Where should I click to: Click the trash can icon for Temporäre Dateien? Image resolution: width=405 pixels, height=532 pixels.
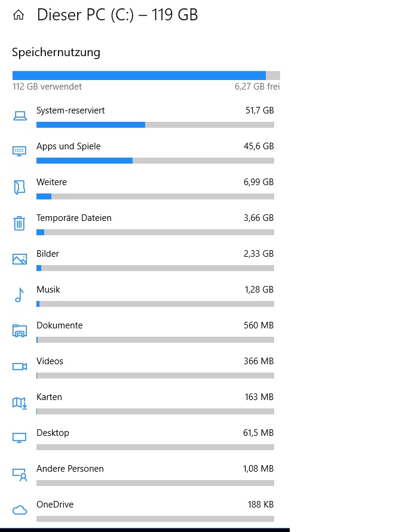(19, 223)
